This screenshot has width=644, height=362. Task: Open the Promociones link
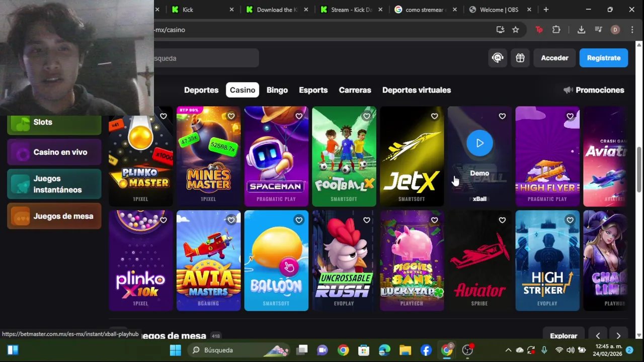(x=594, y=90)
